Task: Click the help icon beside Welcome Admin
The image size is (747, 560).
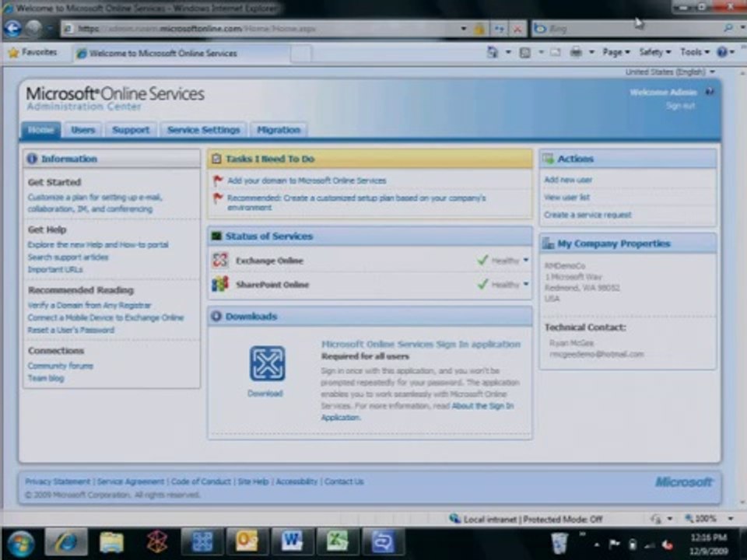Action: [x=710, y=92]
